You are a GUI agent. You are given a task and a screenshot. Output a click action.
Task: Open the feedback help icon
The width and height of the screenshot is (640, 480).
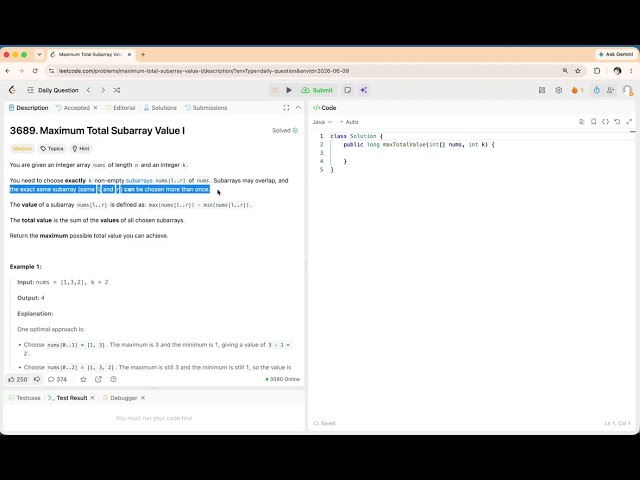point(113,379)
